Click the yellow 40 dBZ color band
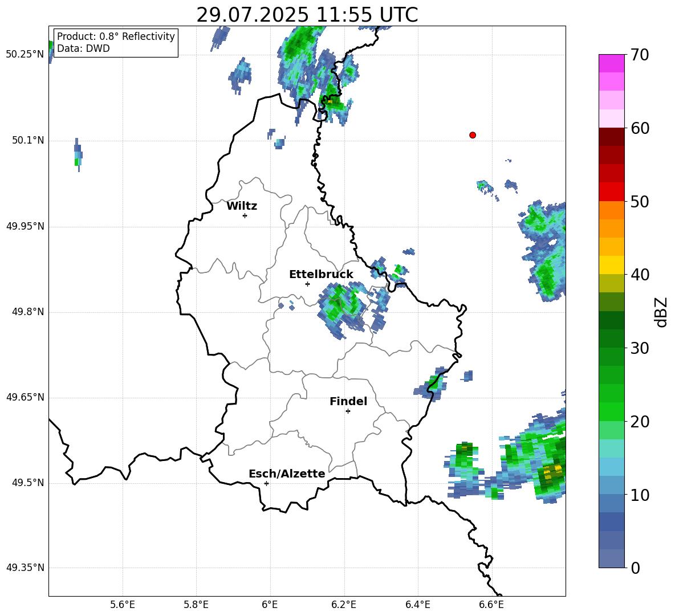The height and width of the screenshot is (616, 675). [x=611, y=264]
